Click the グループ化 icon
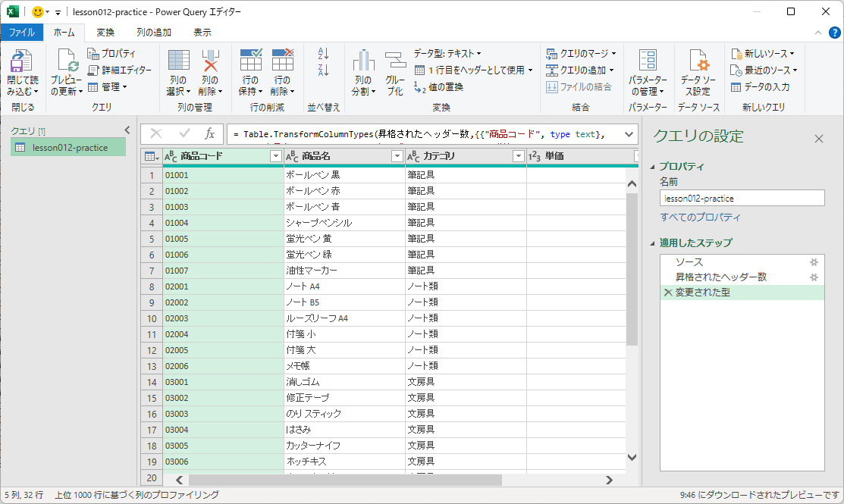Screen dimensions: 844x504 [395, 60]
